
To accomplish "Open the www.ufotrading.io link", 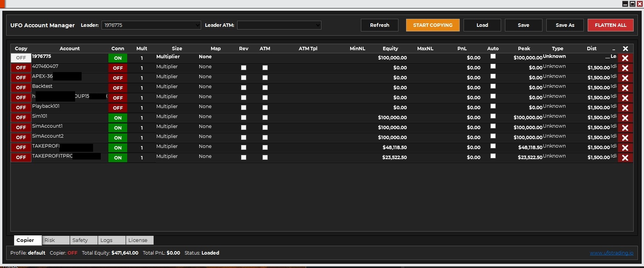I will 611,253.
